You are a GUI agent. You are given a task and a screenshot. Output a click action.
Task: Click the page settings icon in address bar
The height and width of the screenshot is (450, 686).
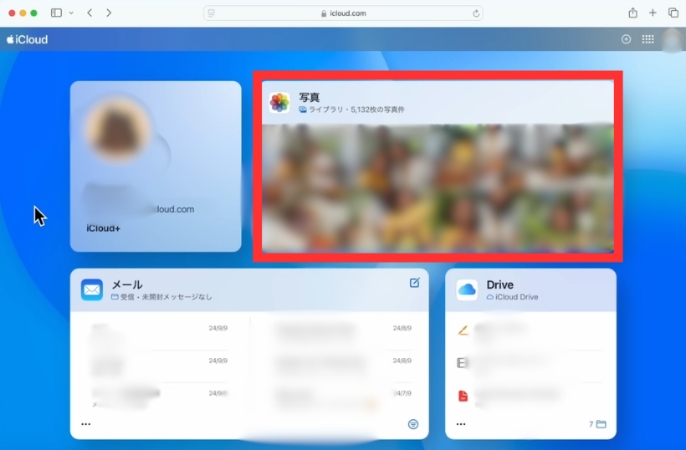click(211, 13)
